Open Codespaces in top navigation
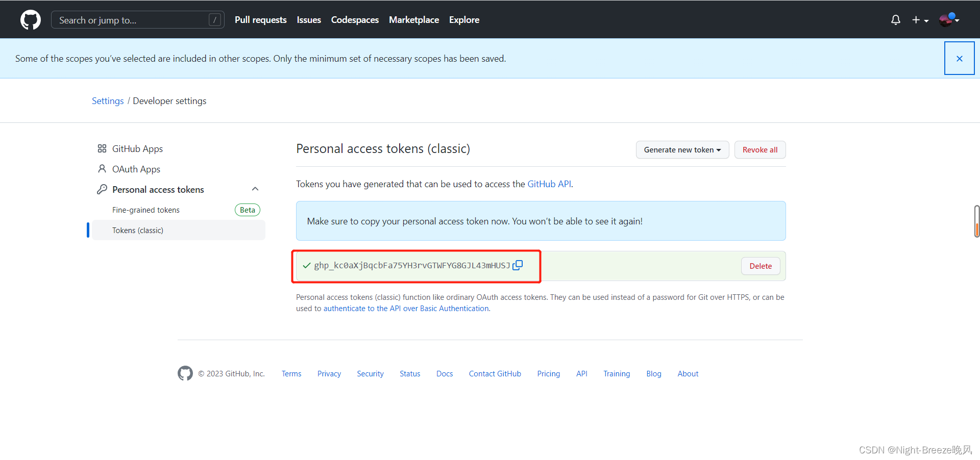Screen dimensions: 980x460 [x=355, y=20]
